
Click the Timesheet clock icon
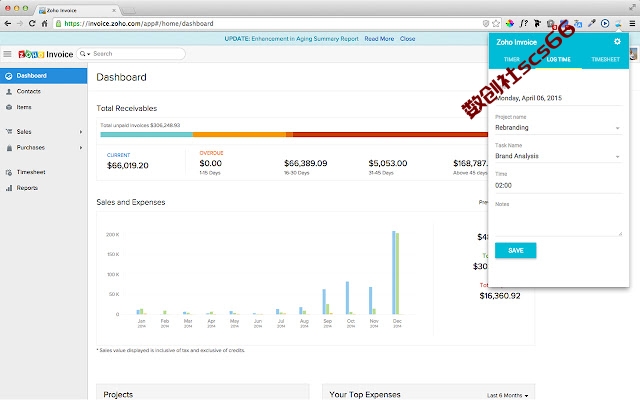(x=9, y=173)
